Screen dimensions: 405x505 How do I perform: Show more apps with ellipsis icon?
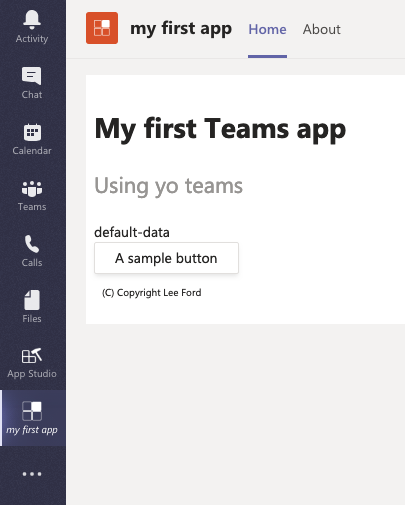pos(32,474)
